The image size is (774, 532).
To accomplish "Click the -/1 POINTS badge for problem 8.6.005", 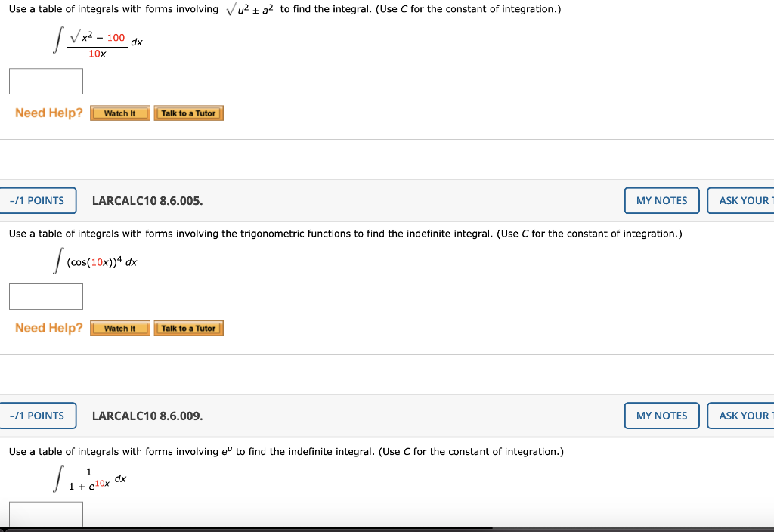I will 37,200.
